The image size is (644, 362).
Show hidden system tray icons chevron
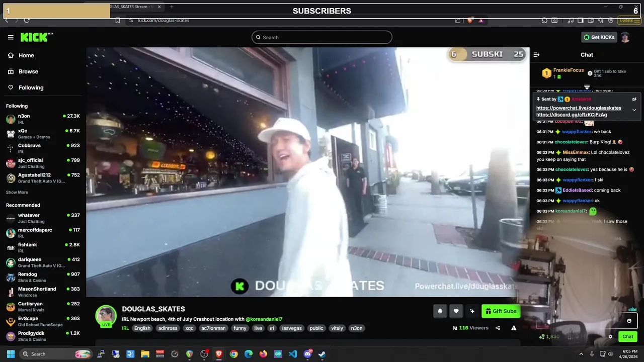coord(581,354)
